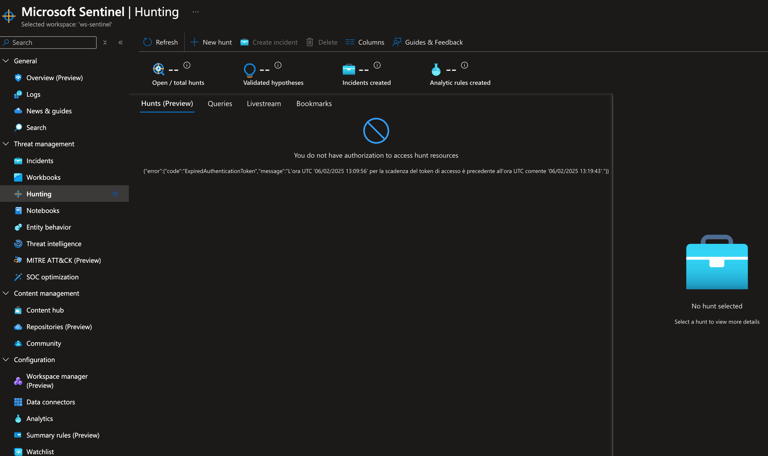Click the Open / total hunts metric
This screenshot has width=768, height=456.
[178, 74]
